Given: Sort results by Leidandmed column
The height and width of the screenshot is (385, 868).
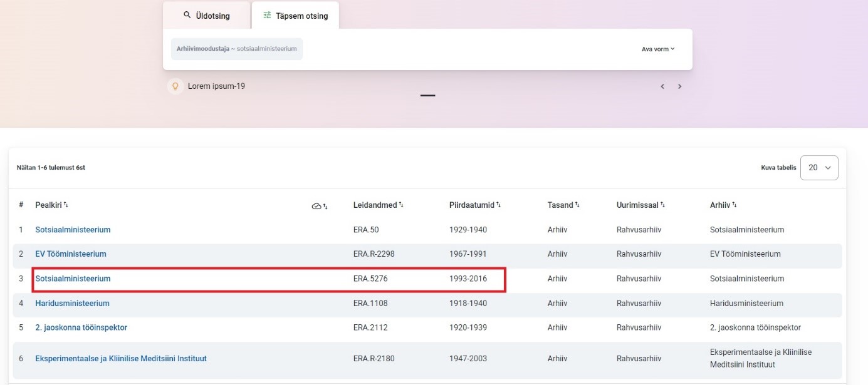Looking at the screenshot, I should point(401,205).
